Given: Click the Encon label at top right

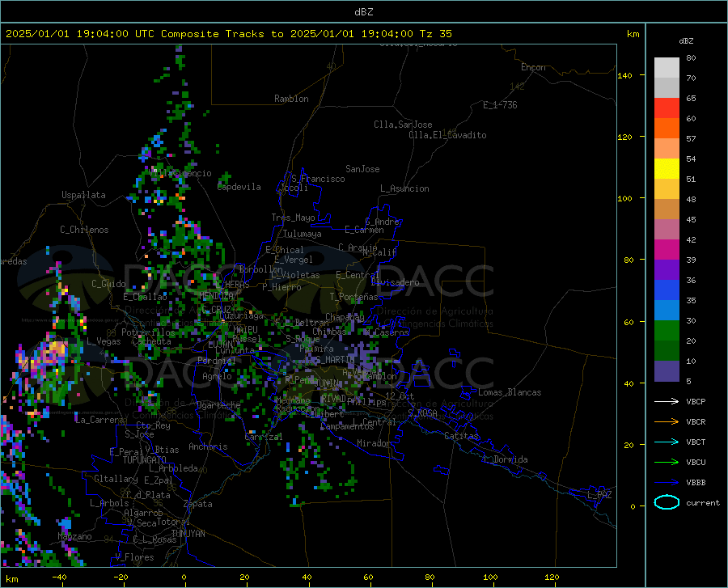Looking at the screenshot, I should coord(533,67).
